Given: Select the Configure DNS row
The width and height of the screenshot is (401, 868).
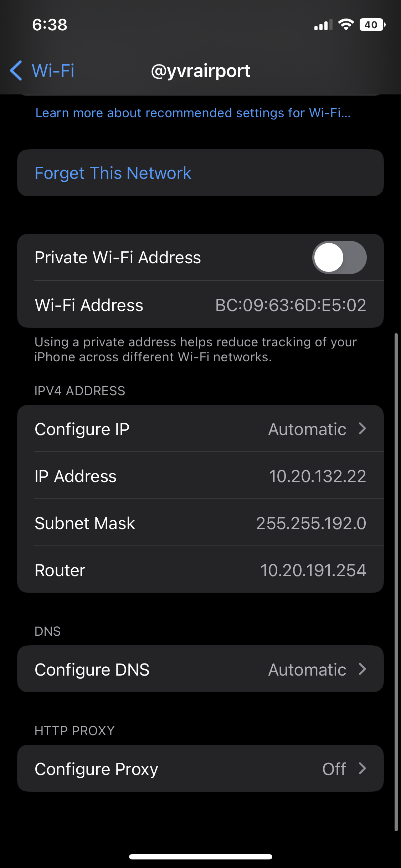Looking at the screenshot, I should 200,669.
